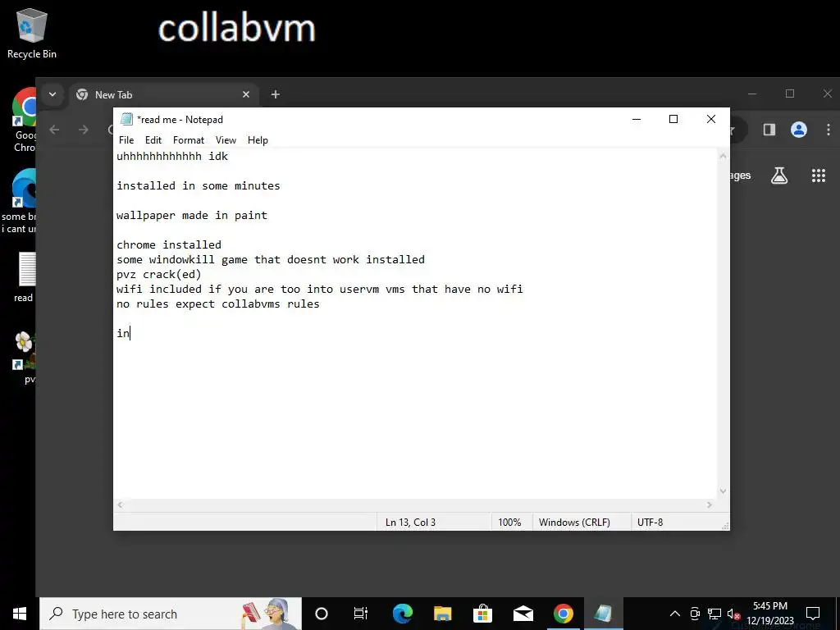
Task: Open Chrome three-dot menu
Action: (x=829, y=129)
